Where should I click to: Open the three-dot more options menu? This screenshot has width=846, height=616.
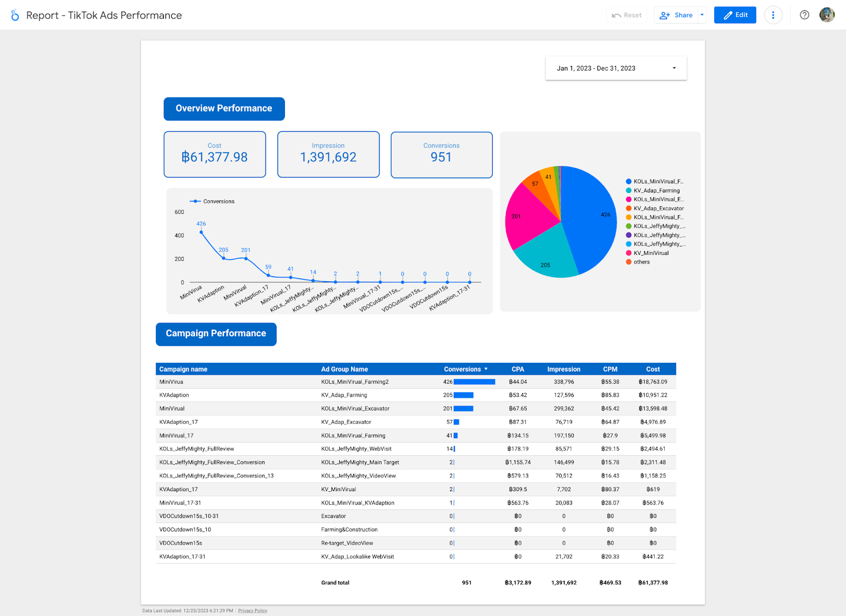[773, 15]
